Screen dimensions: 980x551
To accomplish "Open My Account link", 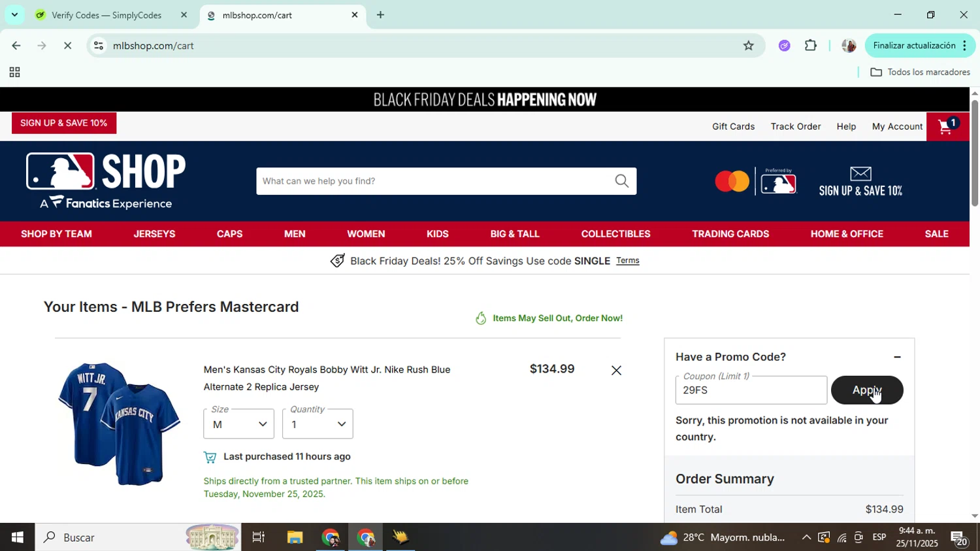I will click(897, 127).
